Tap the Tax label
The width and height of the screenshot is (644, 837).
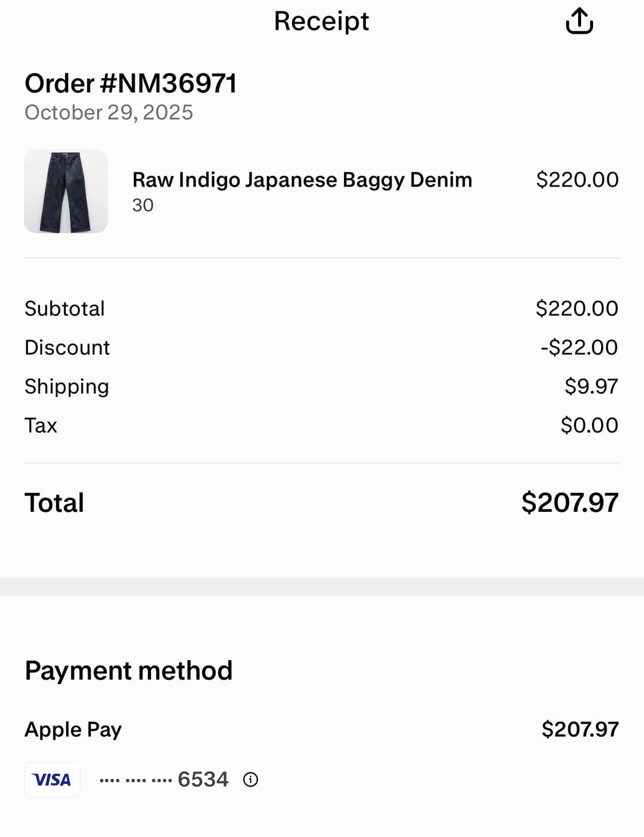tap(41, 425)
